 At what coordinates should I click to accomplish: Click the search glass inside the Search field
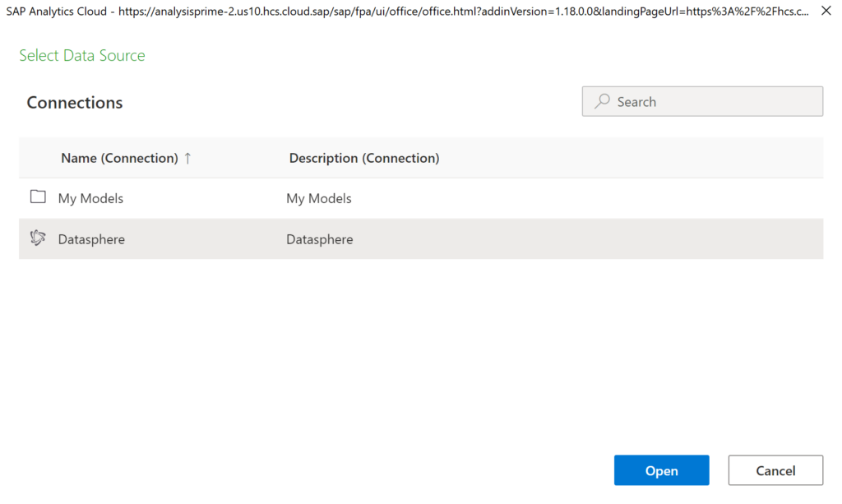click(x=603, y=101)
